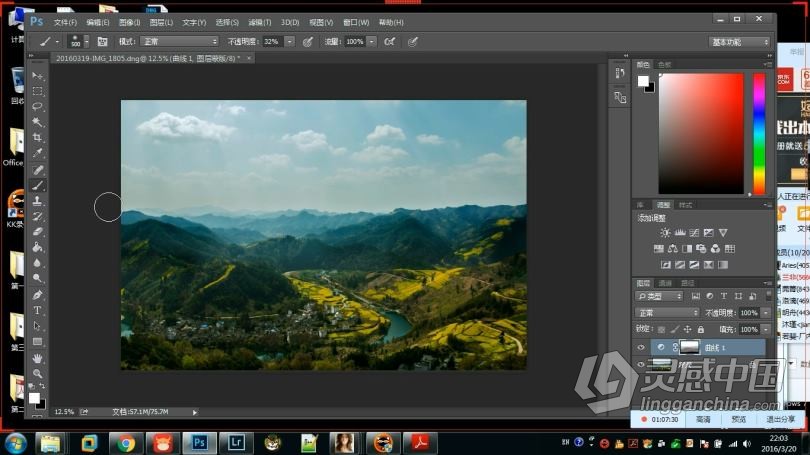
Task: Toggle visibility of the bottom image layer
Action: coord(641,365)
